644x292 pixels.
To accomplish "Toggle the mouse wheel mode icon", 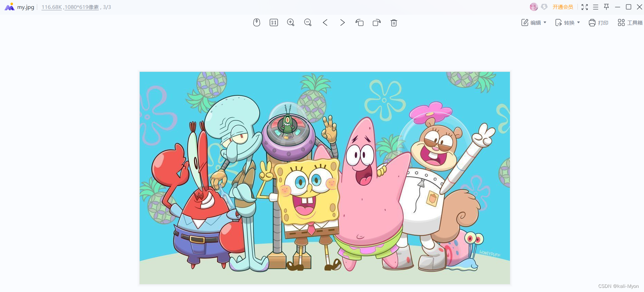I will (x=257, y=23).
